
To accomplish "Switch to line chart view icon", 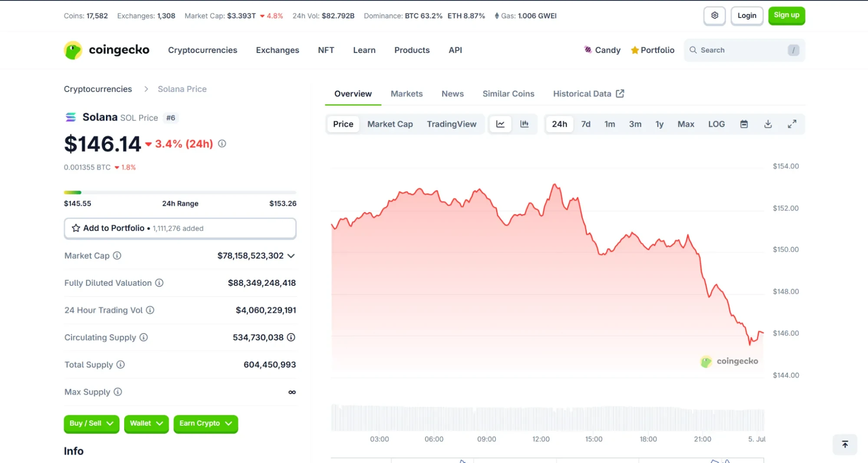I will tap(500, 124).
